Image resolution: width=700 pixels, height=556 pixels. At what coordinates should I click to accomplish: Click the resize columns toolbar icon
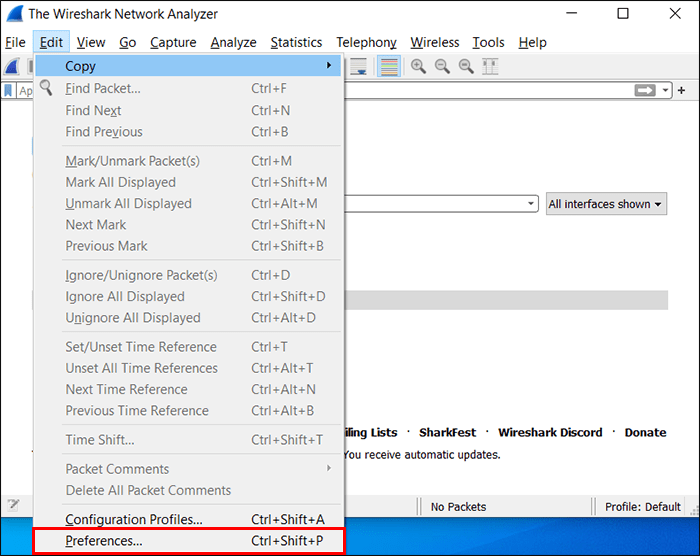490,67
